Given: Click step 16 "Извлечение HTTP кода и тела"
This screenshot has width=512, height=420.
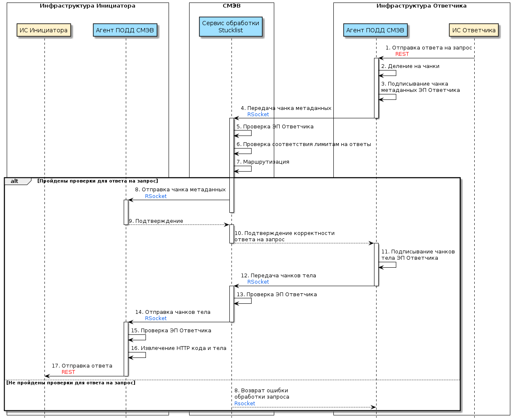Looking at the screenshot, I should coord(179,348).
